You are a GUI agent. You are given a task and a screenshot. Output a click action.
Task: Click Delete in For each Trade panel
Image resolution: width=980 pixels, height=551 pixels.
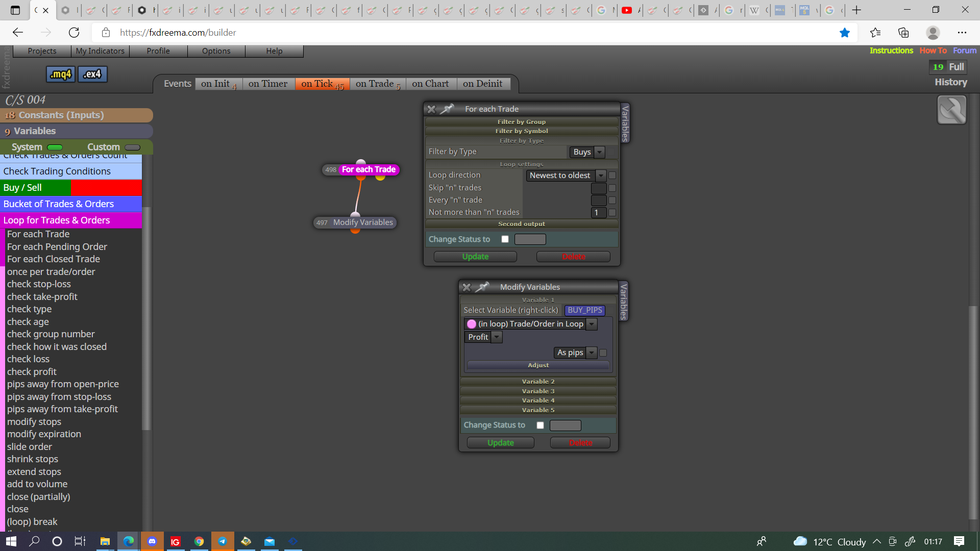pos(573,257)
